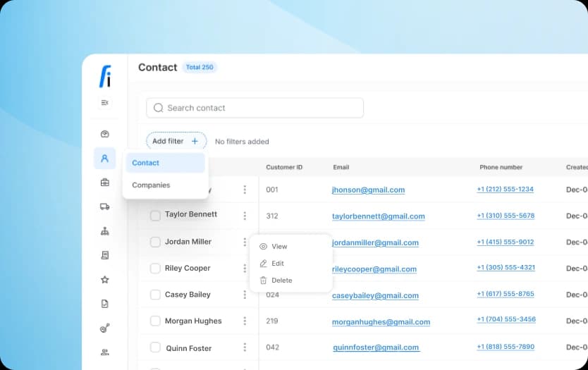Collapse the sidebar menu toggle icon
The width and height of the screenshot is (588, 370).
pyautogui.click(x=104, y=103)
